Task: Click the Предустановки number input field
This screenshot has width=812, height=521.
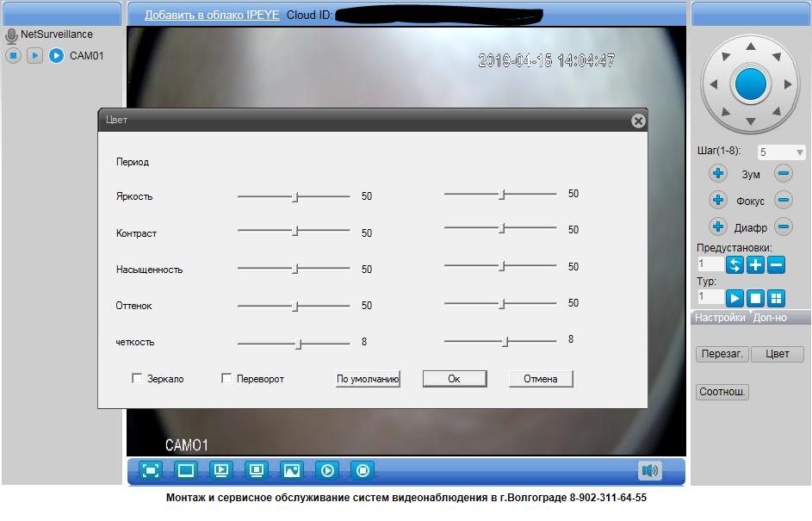Action: pos(710,264)
